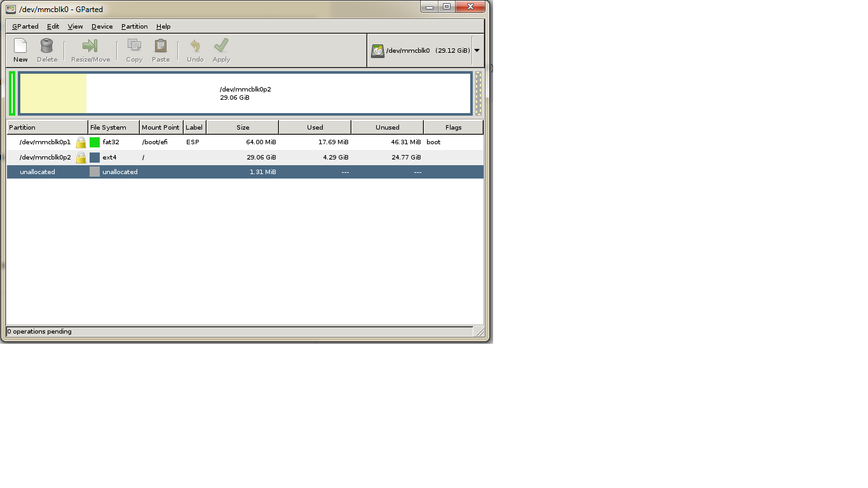
Task: Click the 46.31 MiB unused cell
Action: [x=406, y=142]
